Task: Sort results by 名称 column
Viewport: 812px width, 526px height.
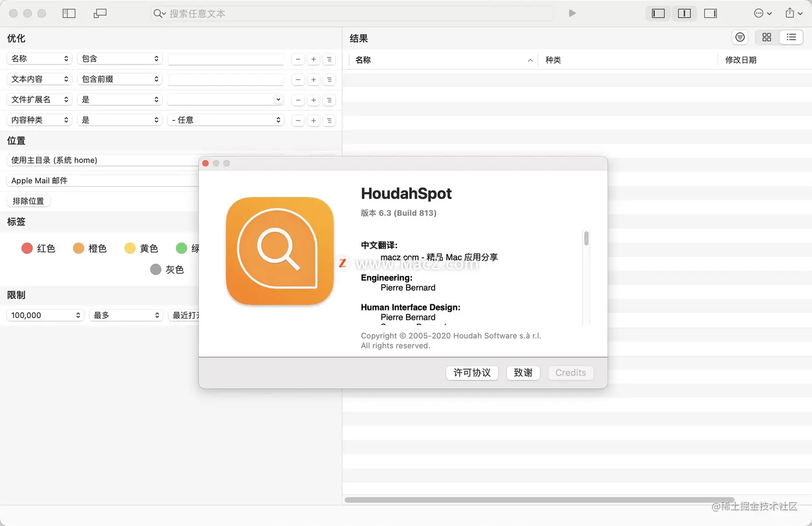Action: click(443, 60)
